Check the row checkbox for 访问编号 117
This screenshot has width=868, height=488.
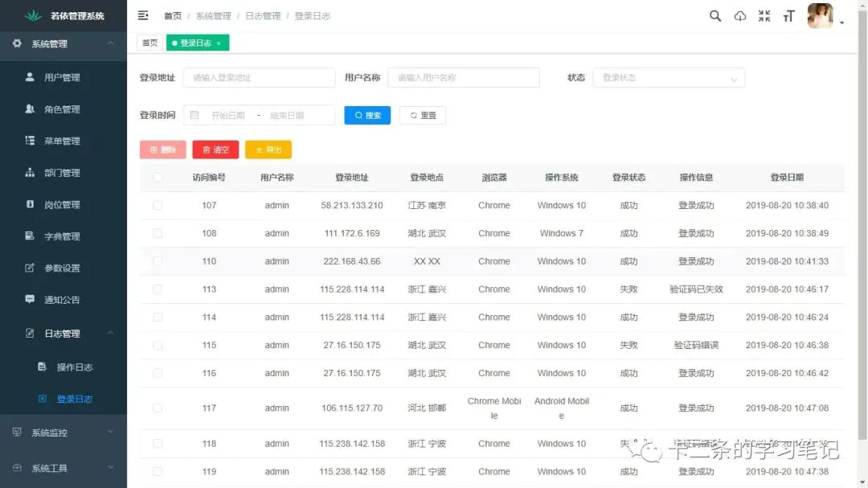(x=158, y=408)
